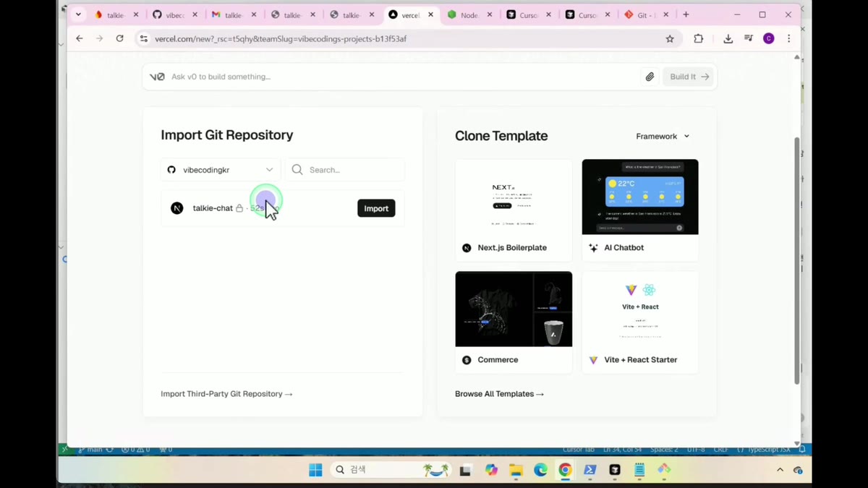
Task: Click the AI Chatbot sparkle icon
Action: 593,248
